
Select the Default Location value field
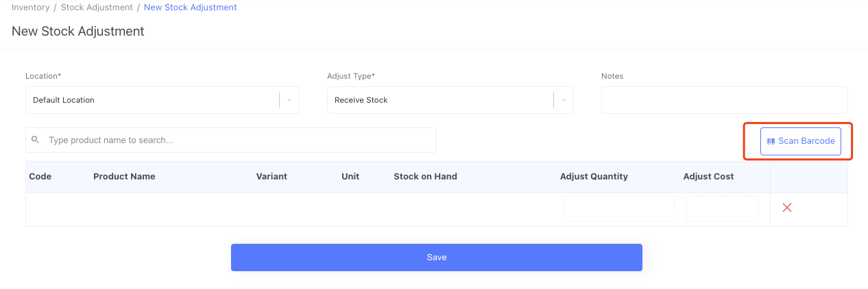pos(151,100)
